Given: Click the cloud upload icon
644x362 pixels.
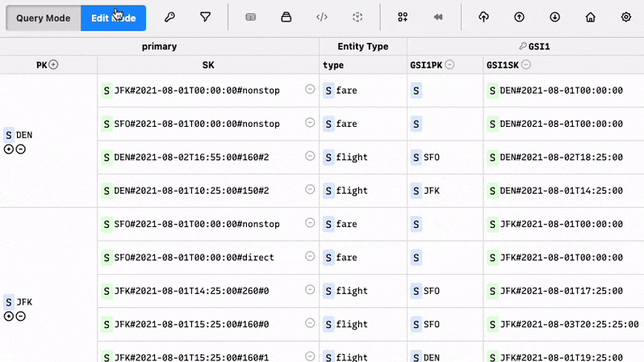Looking at the screenshot, I should pos(484,17).
